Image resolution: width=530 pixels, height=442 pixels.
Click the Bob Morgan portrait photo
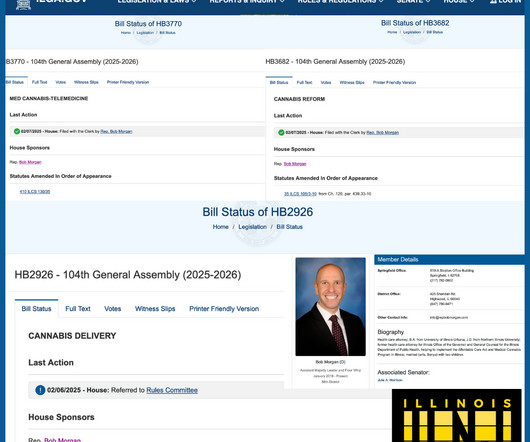tap(330, 307)
